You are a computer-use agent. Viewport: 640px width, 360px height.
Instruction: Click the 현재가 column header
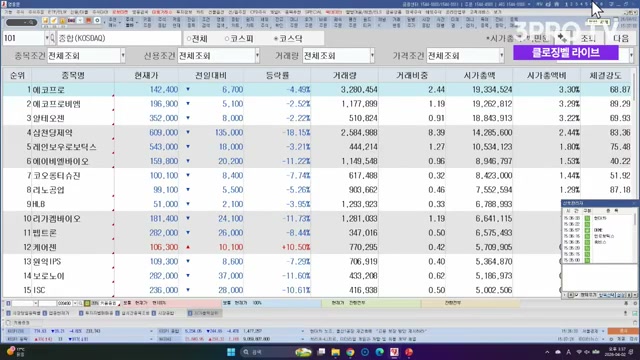click(x=146, y=76)
